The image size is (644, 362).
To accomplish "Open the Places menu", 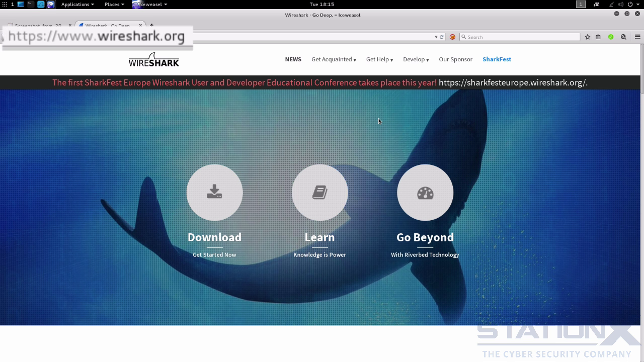I will pyautogui.click(x=114, y=4).
